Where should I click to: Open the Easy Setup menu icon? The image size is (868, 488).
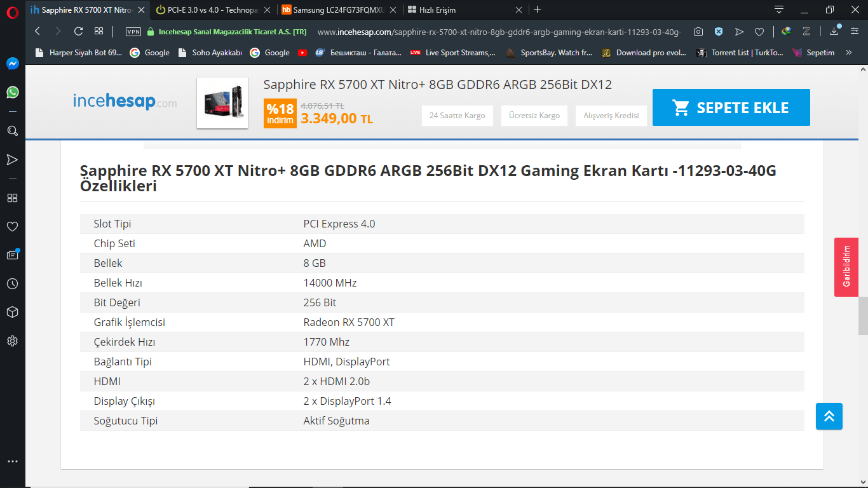855,31
